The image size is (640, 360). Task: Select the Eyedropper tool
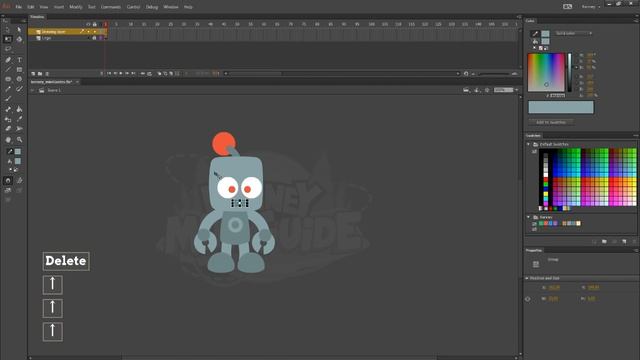click(19, 119)
